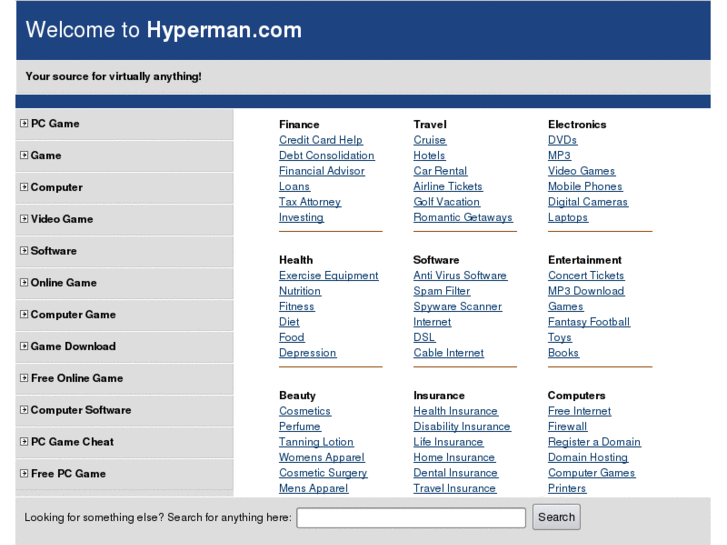Open the Mobile Phones link
727x545 pixels.
coord(585,186)
